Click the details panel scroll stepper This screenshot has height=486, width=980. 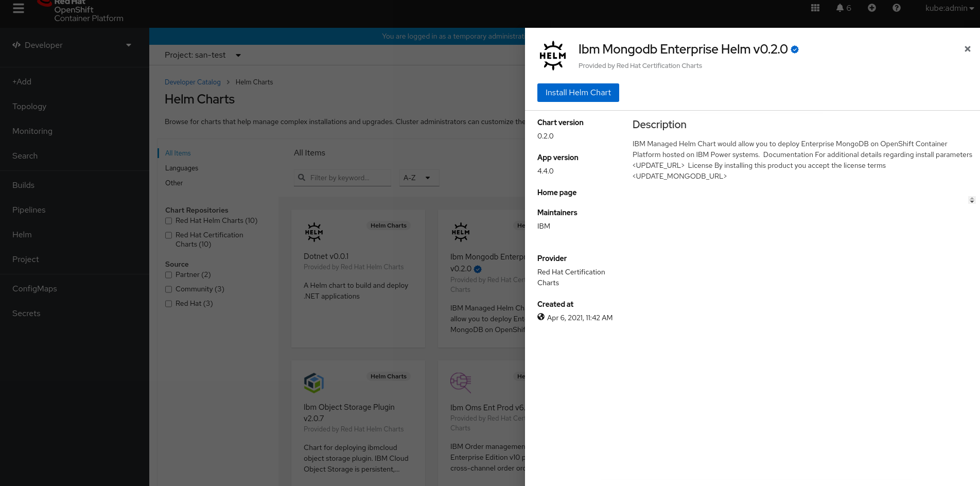(972, 200)
